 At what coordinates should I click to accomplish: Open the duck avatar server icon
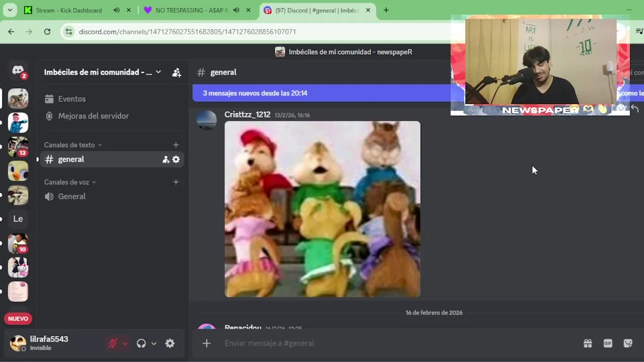pyautogui.click(x=18, y=171)
